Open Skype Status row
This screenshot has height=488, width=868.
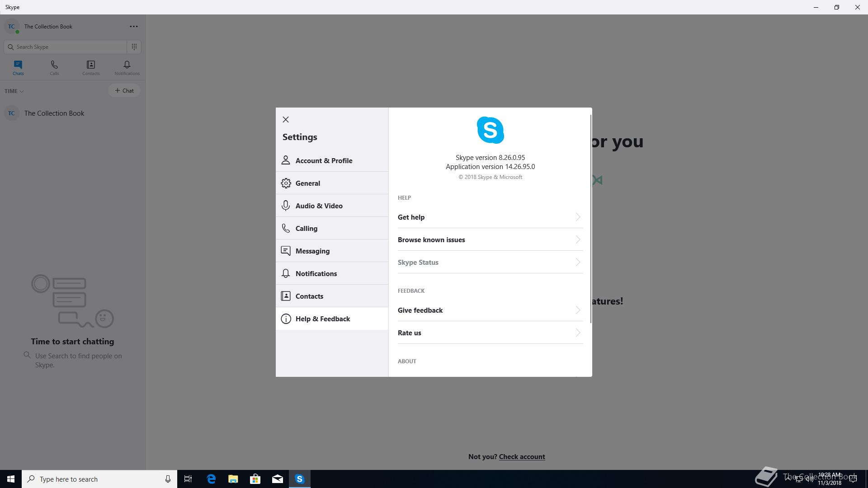[x=490, y=262]
